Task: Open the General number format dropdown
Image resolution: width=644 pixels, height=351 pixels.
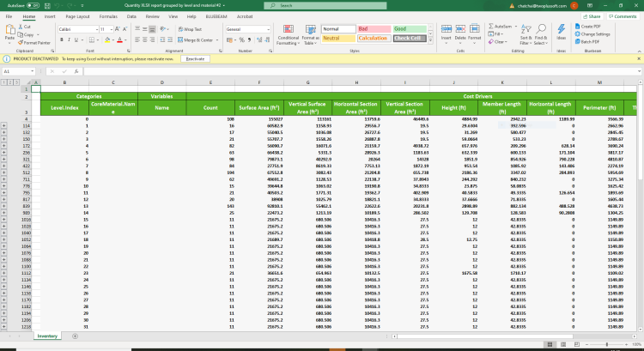Action: (x=268, y=29)
